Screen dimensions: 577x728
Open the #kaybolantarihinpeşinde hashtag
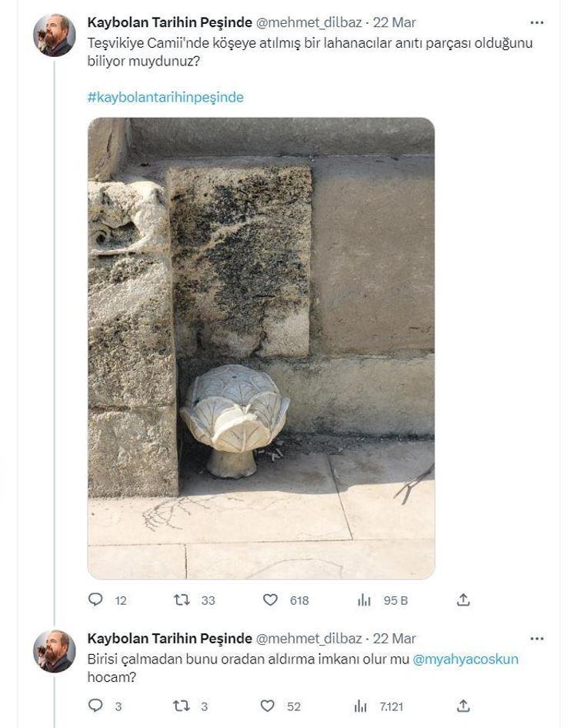pos(165,98)
